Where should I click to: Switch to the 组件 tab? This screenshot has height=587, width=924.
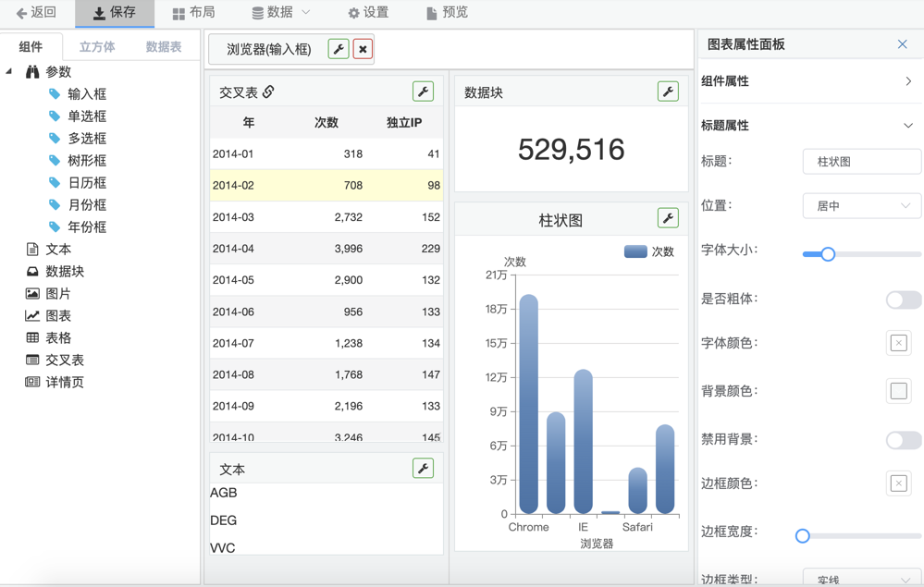click(x=31, y=46)
